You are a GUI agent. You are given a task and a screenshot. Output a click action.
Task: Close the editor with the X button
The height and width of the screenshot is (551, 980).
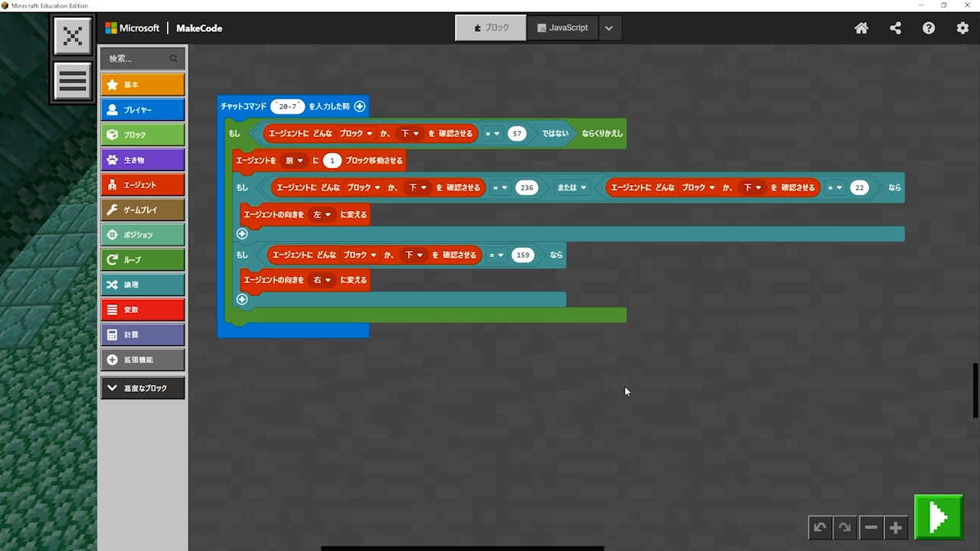(73, 36)
